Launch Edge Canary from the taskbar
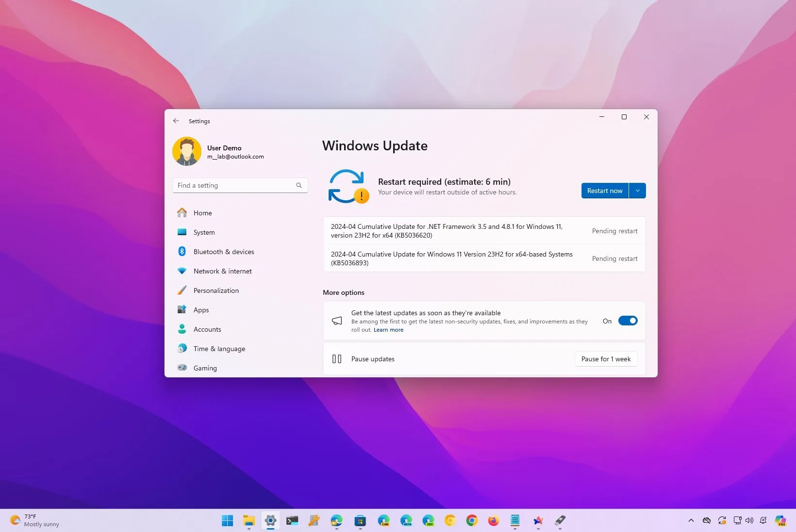 tap(383, 520)
